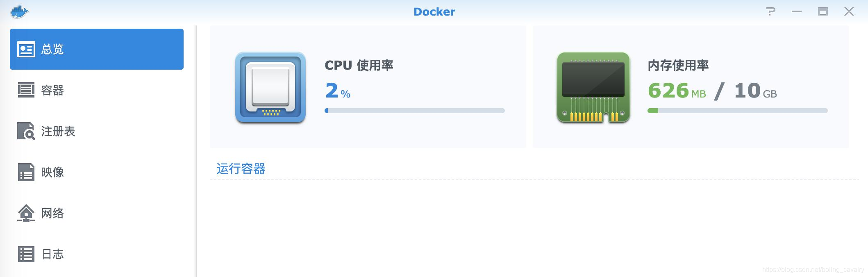Click the 注册表 registry search icon
The width and height of the screenshot is (868, 277).
26,131
